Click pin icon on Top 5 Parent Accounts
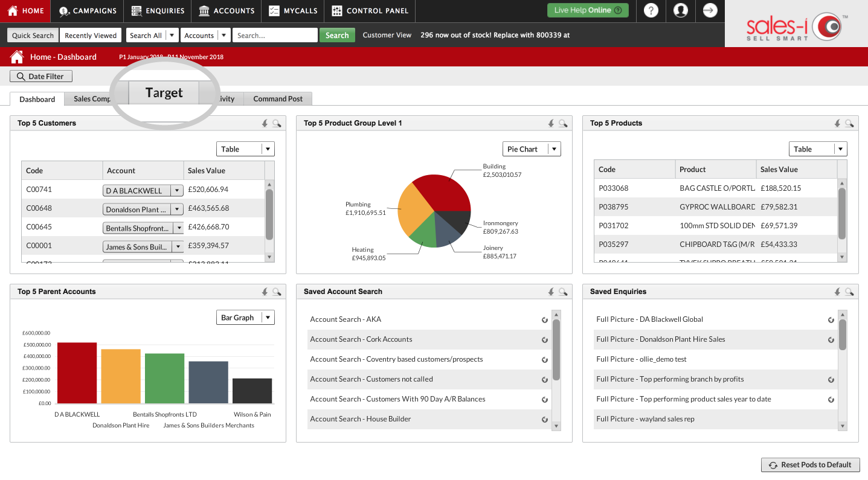This screenshot has height=480, width=868. [x=265, y=292]
